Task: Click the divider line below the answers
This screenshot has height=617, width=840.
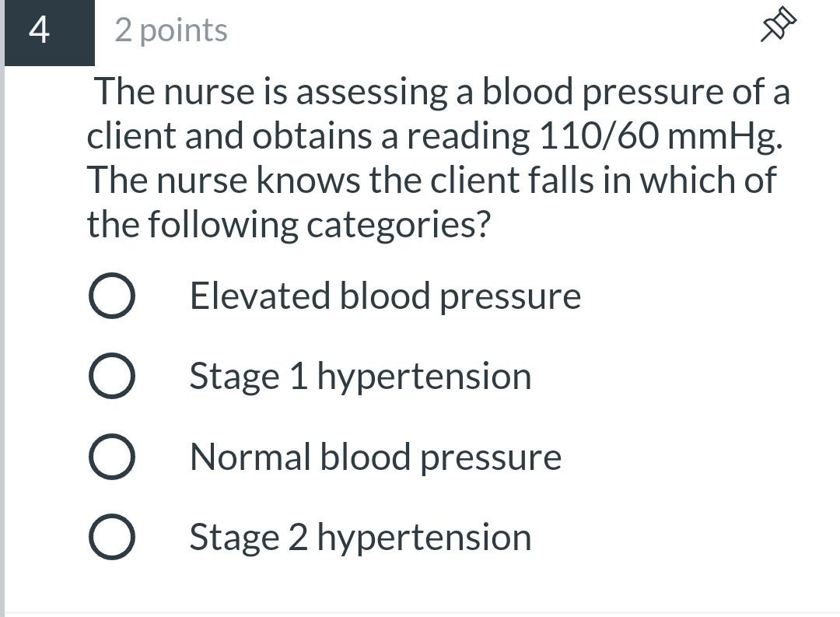Action: (420, 613)
